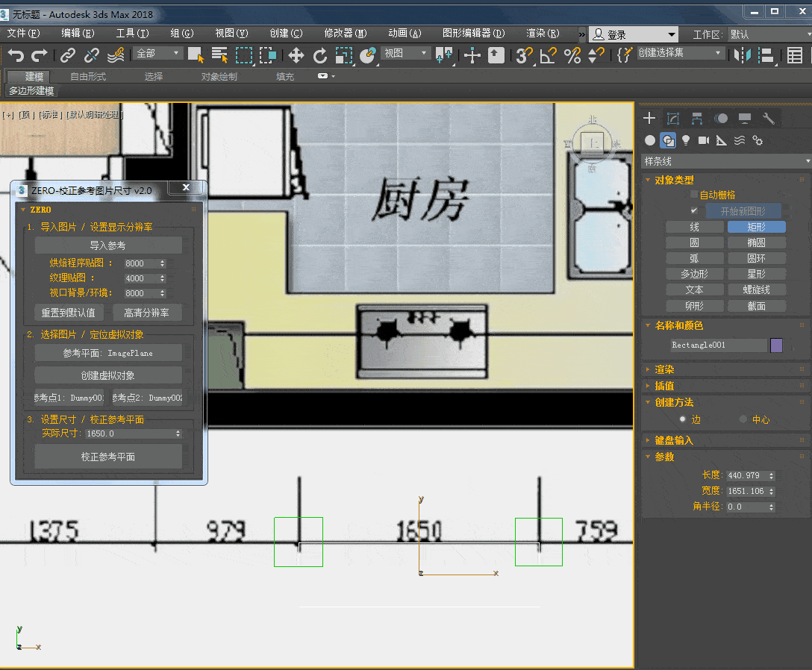This screenshot has height=670, width=812.
Task: Expand the 键盘输入 rollout
Action: (674, 440)
